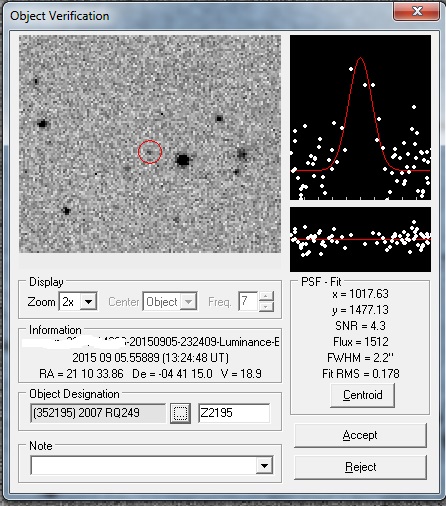This screenshot has height=506, width=446.
Task: Click the large dark star in image
Action: tap(183, 160)
